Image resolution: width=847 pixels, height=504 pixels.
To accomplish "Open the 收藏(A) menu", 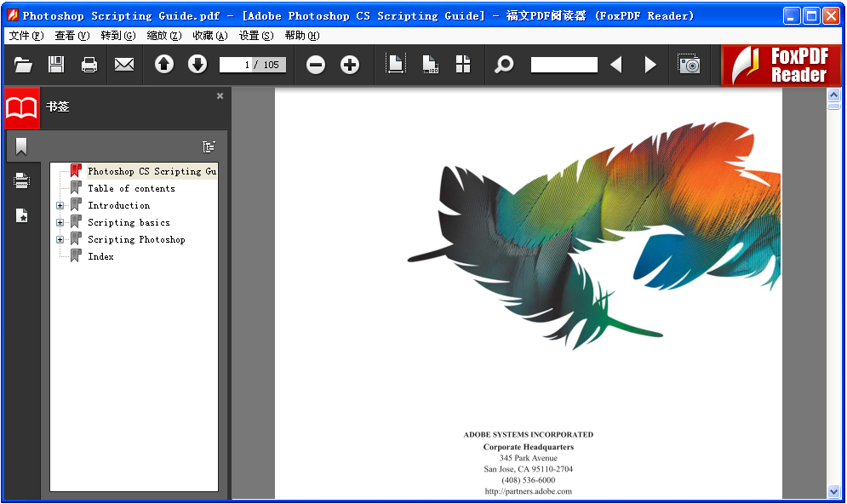I will click(x=210, y=36).
